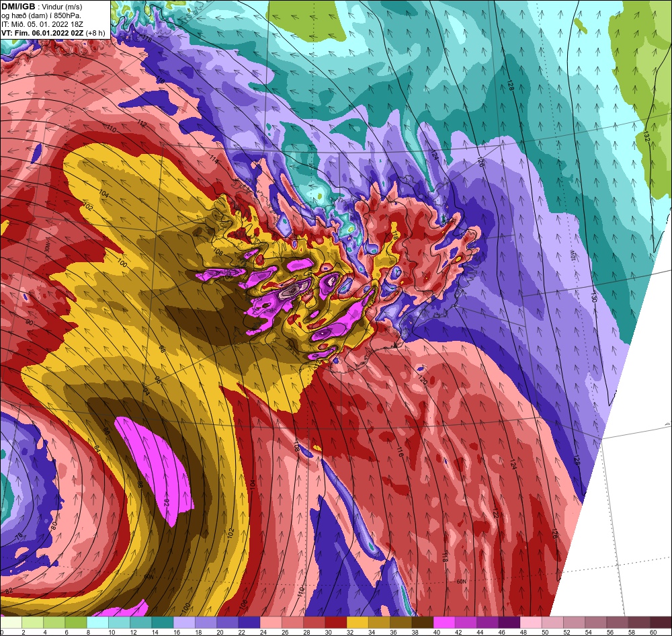Click the '92' contour label inside magenta area

[167, 503]
